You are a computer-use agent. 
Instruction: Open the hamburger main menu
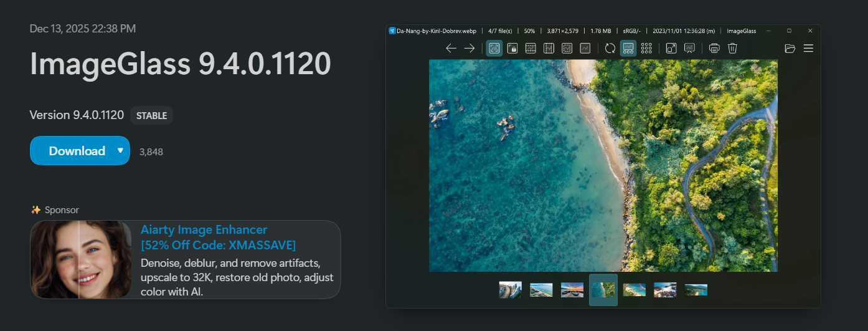coord(808,48)
